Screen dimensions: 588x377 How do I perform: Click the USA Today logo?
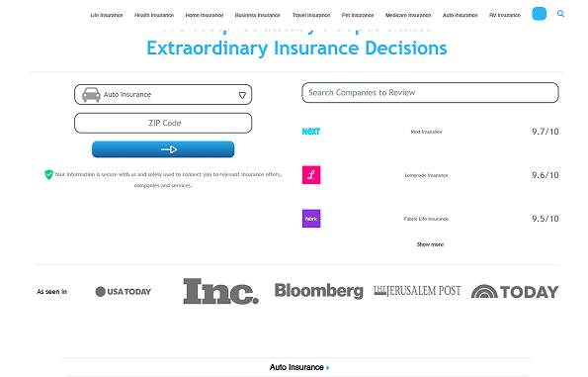124,291
